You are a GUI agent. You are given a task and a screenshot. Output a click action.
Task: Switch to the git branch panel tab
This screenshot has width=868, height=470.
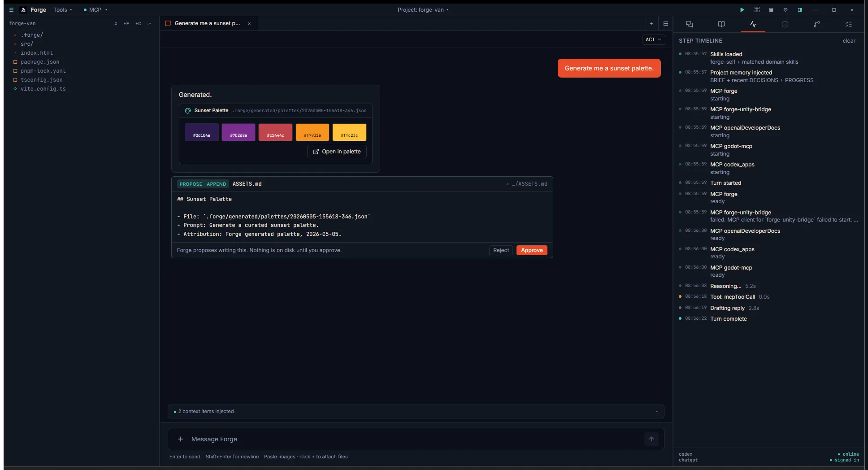(817, 24)
